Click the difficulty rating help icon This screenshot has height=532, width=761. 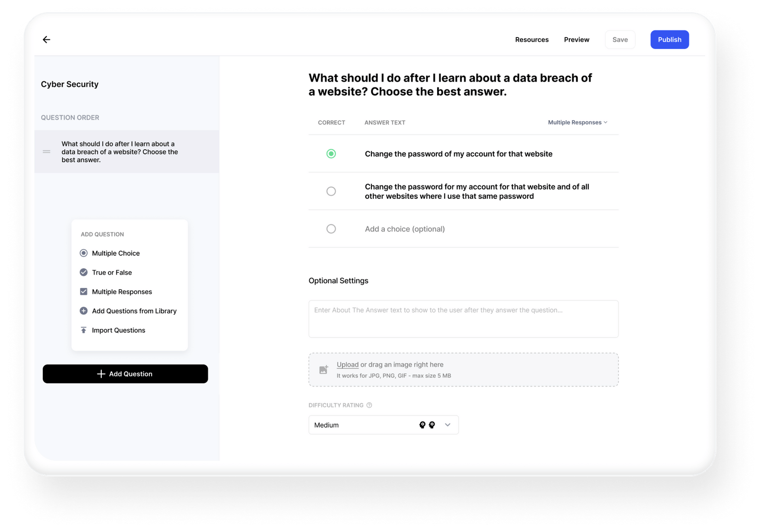369,405
